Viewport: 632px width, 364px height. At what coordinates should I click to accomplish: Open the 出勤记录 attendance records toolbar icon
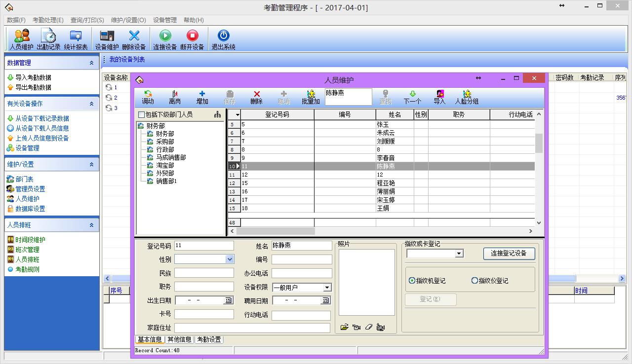coord(48,39)
